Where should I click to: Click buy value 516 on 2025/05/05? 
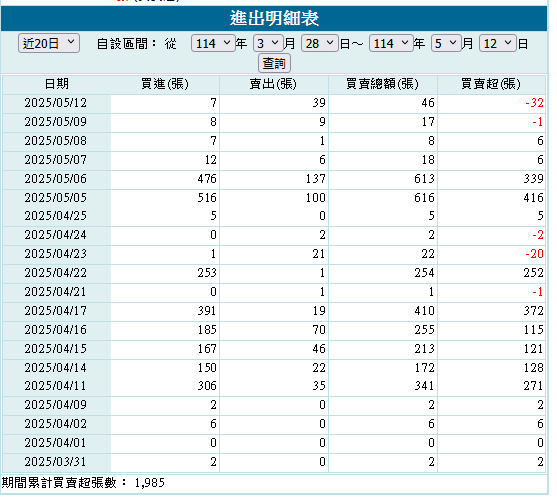207,198
